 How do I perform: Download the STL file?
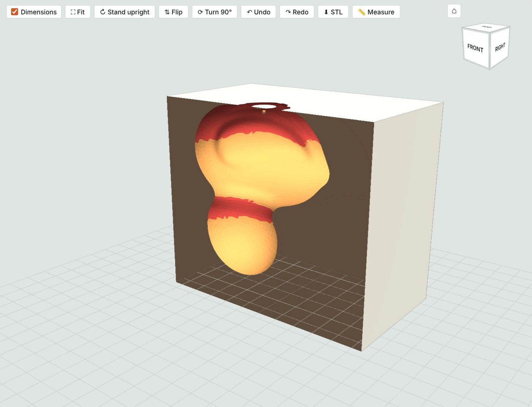[x=333, y=12]
